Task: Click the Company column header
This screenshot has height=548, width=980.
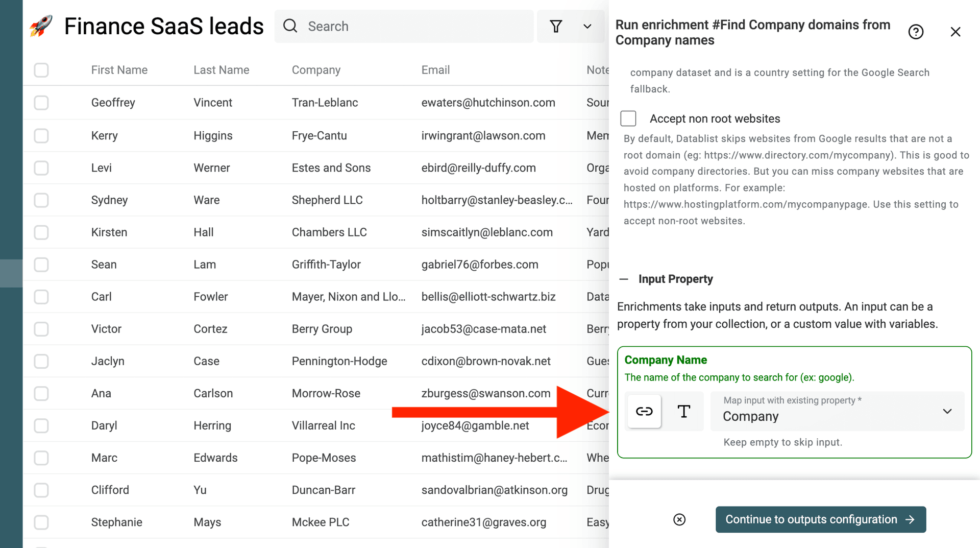Action: point(316,70)
